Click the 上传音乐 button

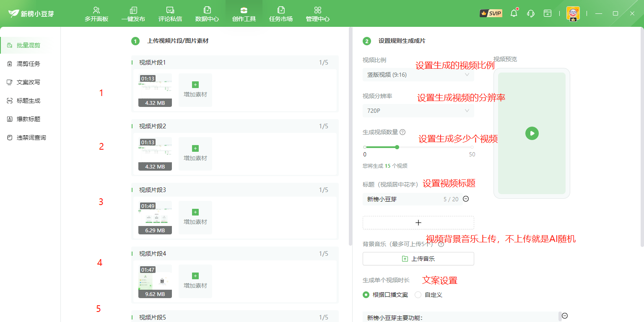418,259
